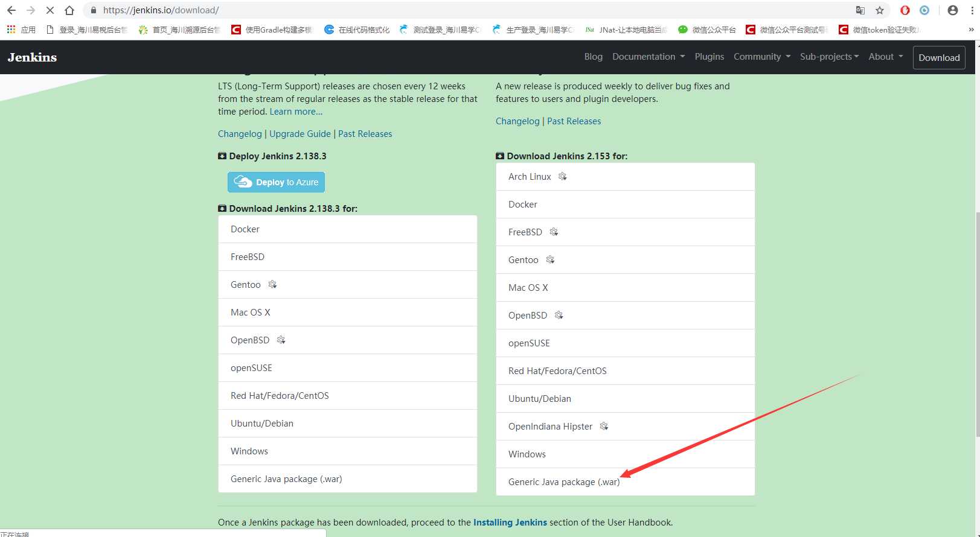Download weekly Mac OS X package
This screenshot has width=980, height=537.
(626, 288)
